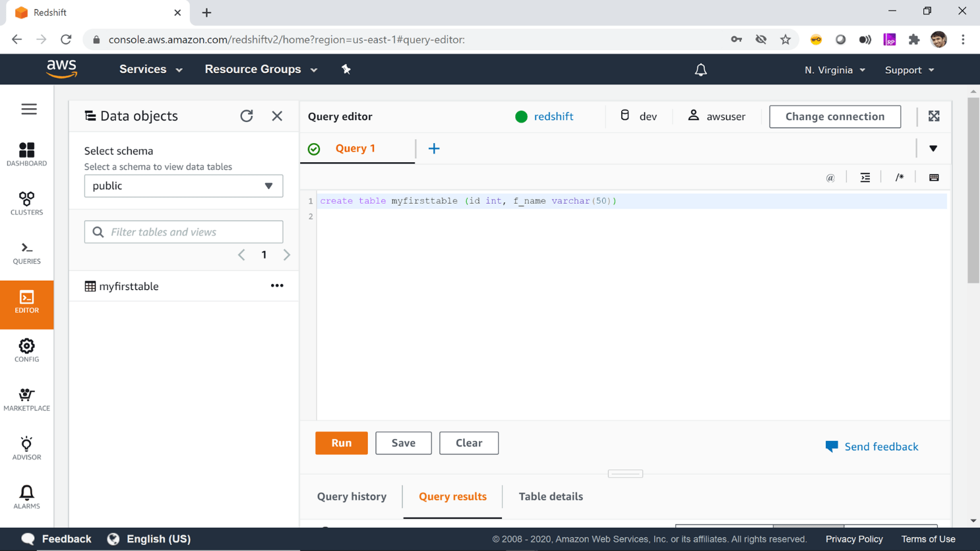
Task: Open Marketplace from the sidebar
Action: click(x=26, y=399)
